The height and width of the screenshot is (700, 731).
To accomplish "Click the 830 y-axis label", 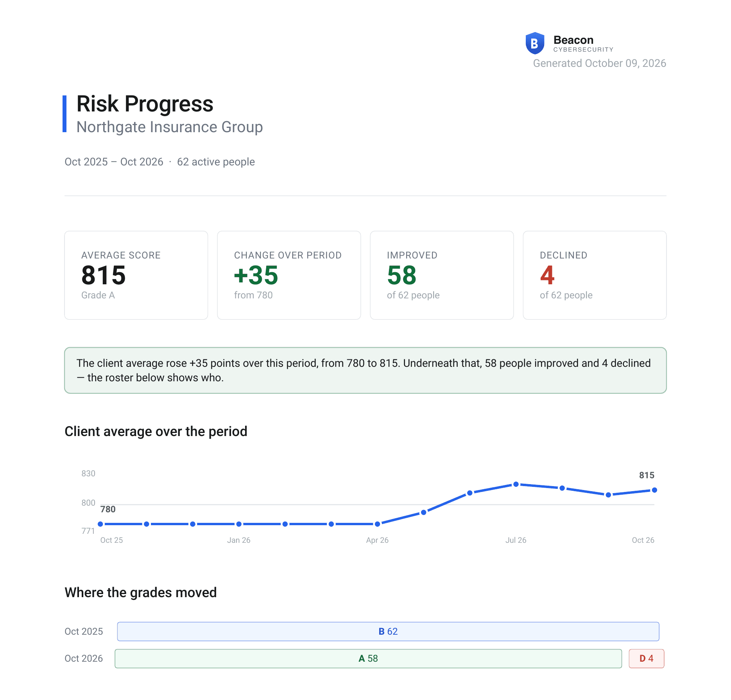I will (88, 474).
